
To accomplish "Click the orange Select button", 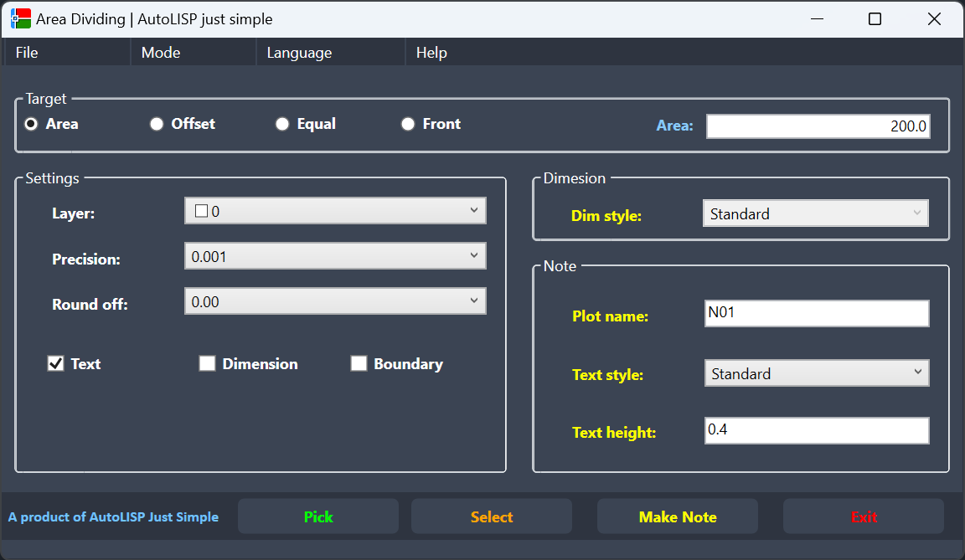I will tap(492, 516).
